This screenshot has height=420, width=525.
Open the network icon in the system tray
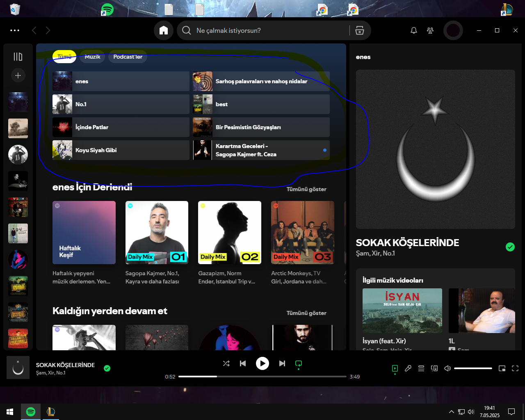[461, 412]
